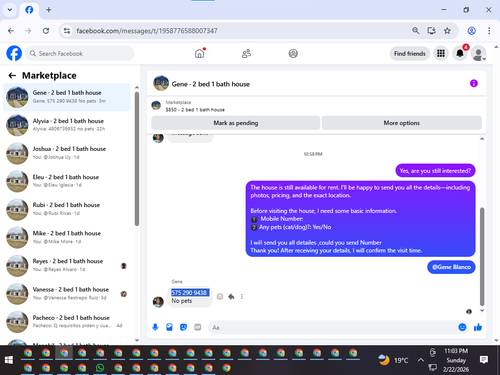Screen dimensions: 500x375
Task: Click the conversation list scrollbar
Action: [x=137, y=159]
